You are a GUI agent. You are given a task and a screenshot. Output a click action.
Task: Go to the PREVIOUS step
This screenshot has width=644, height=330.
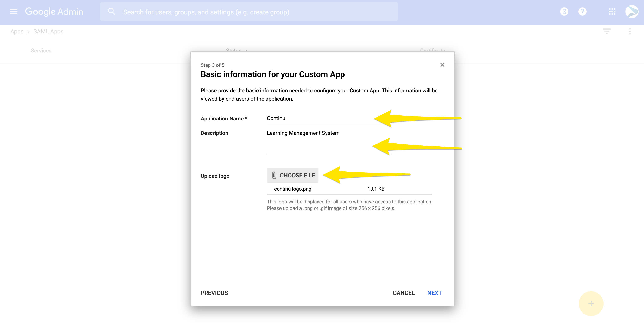click(x=214, y=293)
